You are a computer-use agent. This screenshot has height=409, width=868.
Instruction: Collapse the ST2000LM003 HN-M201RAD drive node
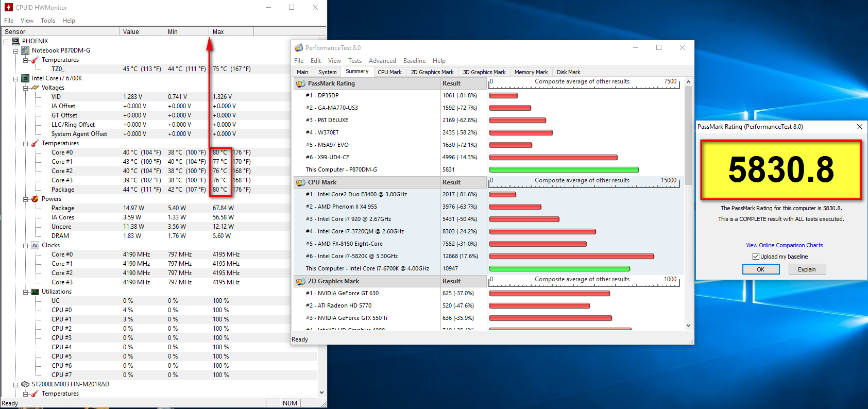coord(16,385)
